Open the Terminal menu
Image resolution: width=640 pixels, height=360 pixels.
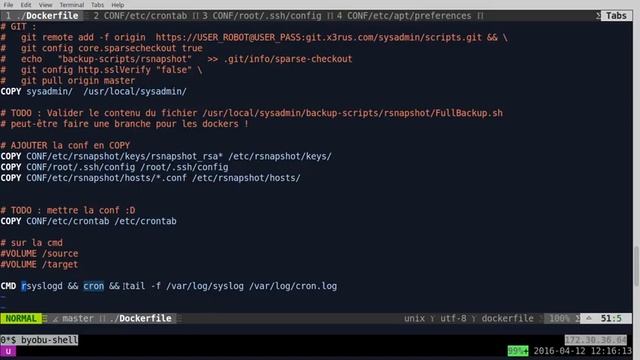tap(71, 5)
